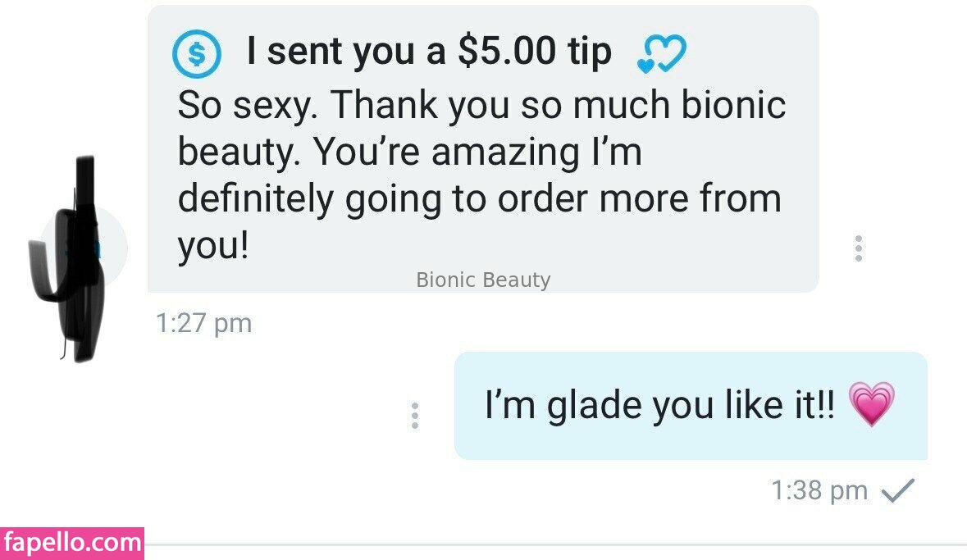Click the fapello.com watermark link
This screenshot has width=967, height=560.
tap(72, 543)
